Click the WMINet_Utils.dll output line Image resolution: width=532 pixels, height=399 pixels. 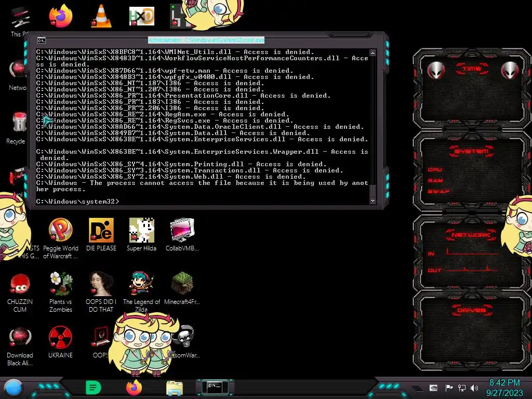(175, 52)
